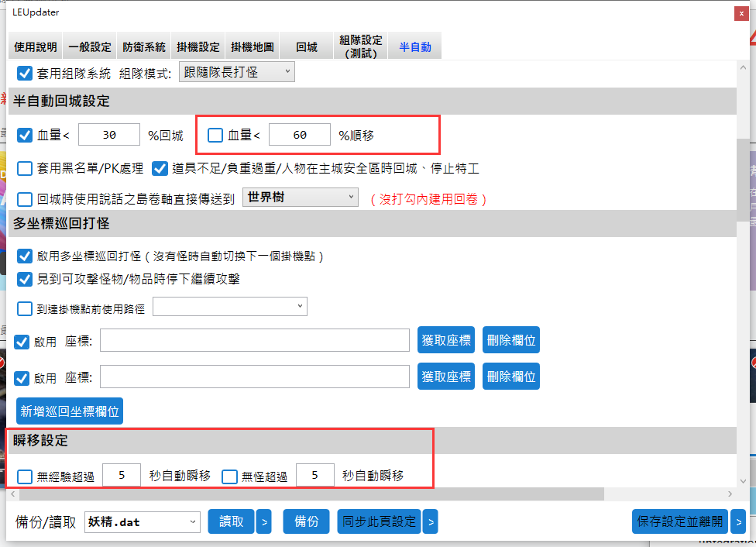Click 同步此頁設定 button
This screenshot has width=756, height=547.
[379, 521]
